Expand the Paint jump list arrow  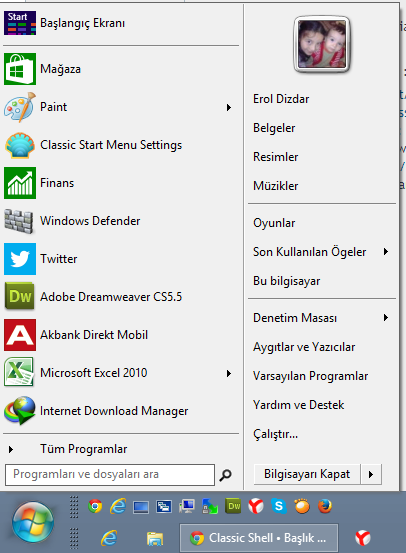(x=229, y=107)
